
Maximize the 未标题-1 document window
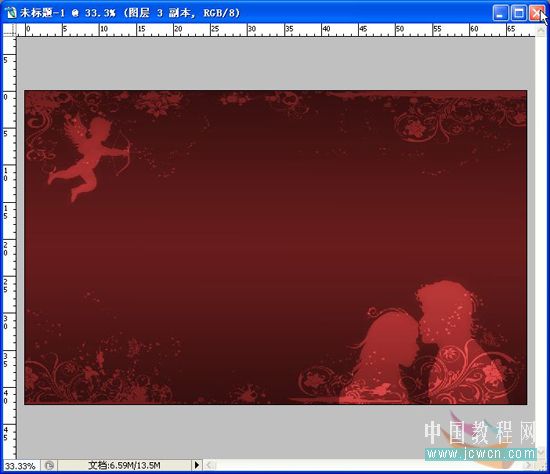click(x=518, y=13)
